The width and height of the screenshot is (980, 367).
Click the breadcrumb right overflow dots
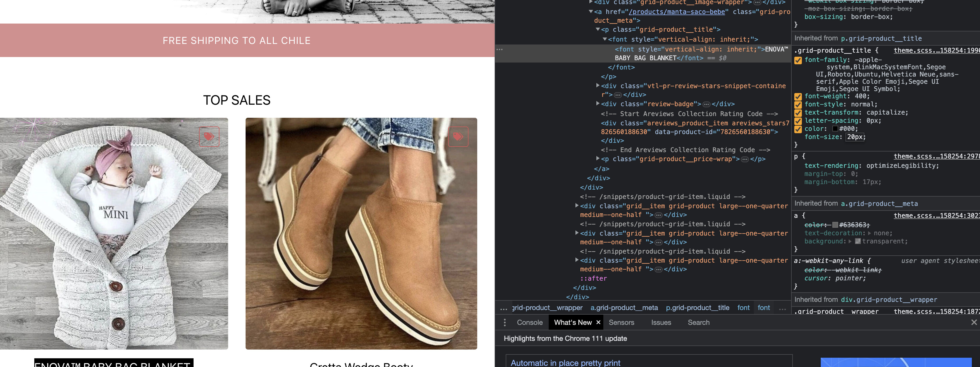pyautogui.click(x=782, y=308)
